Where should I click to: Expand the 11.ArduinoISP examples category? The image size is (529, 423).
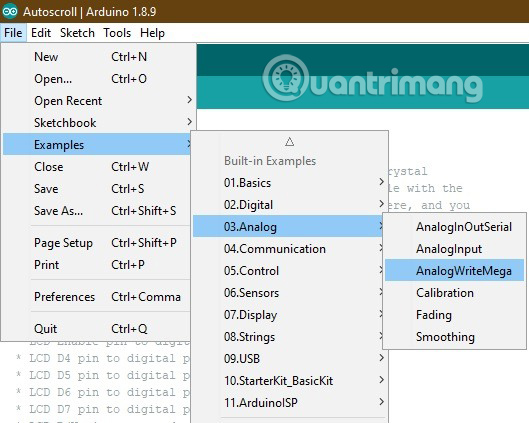tap(290, 402)
